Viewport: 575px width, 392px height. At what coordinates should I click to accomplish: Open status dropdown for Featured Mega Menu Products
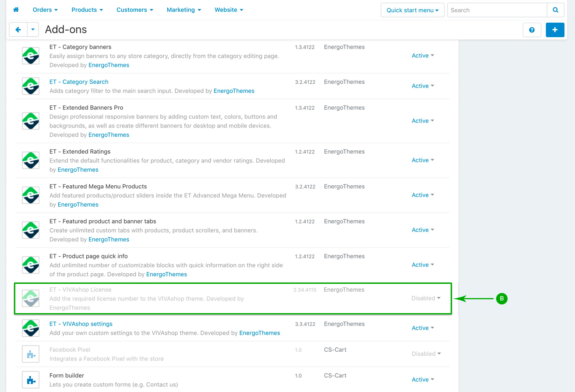pyautogui.click(x=423, y=195)
